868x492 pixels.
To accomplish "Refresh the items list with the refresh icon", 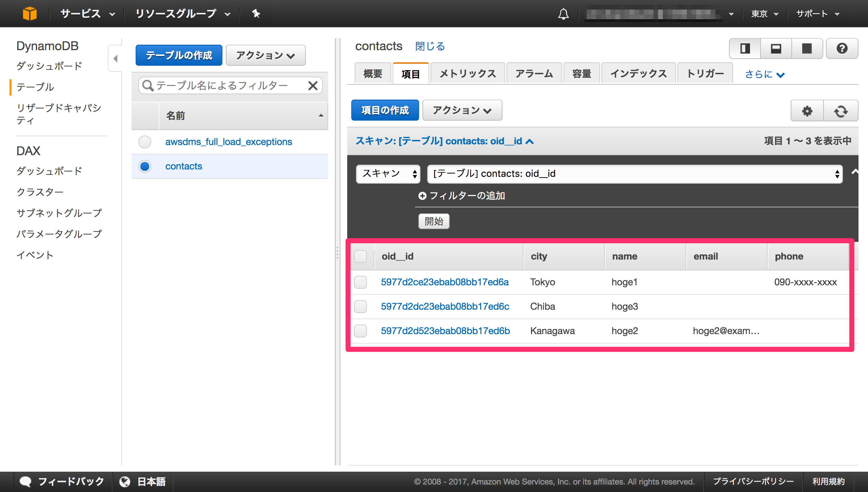I will [841, 111].
